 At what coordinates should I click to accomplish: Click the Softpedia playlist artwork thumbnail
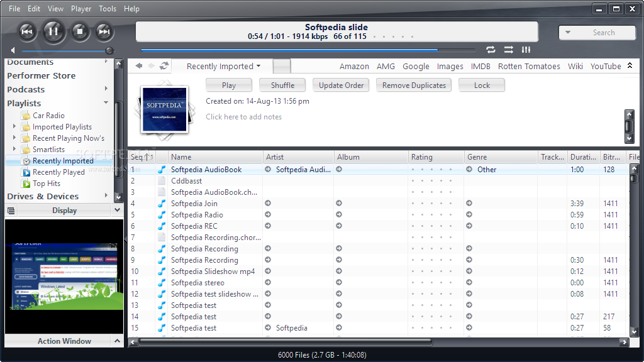pos(164,109)
